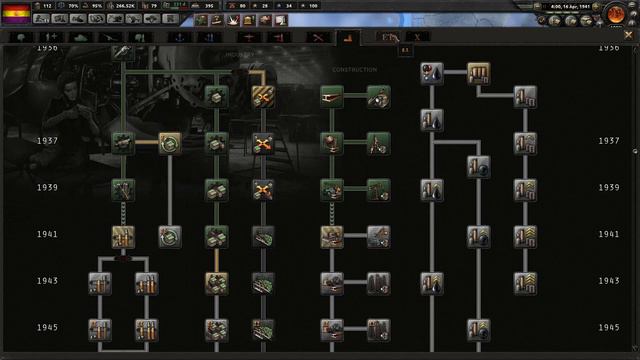Open the Land doctrine research tab

point(139,38)
